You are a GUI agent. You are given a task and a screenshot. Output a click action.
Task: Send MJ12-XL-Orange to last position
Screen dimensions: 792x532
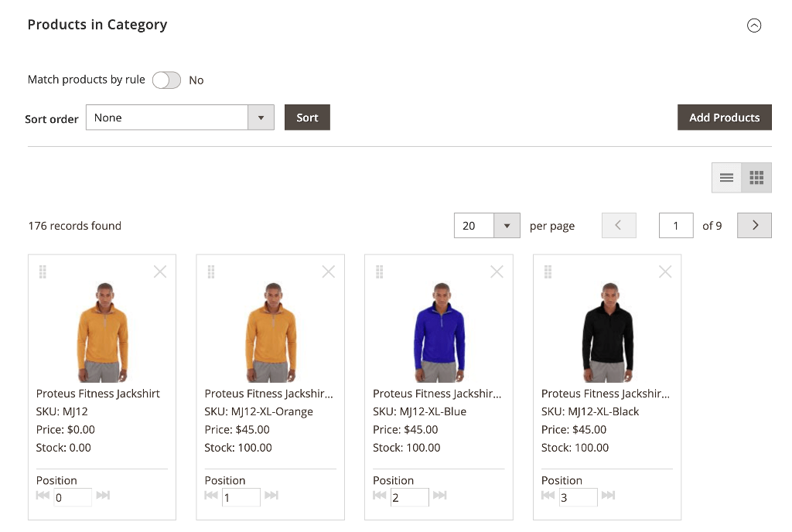272,496
